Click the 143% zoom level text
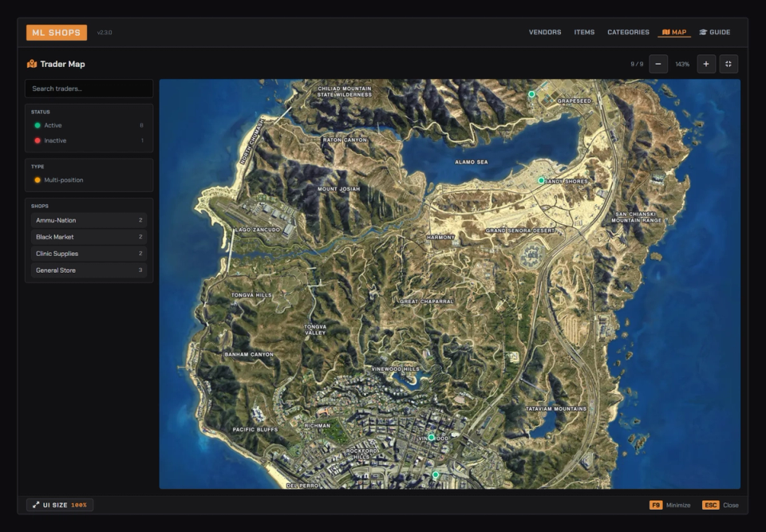This screenshot has height=532, width=766. [682, 64]
